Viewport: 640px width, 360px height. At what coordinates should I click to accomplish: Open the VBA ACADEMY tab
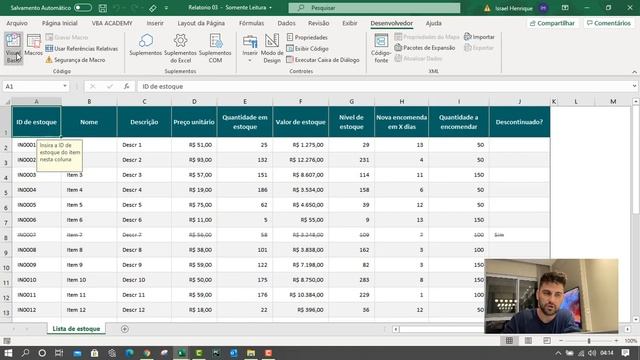(112, 23)
